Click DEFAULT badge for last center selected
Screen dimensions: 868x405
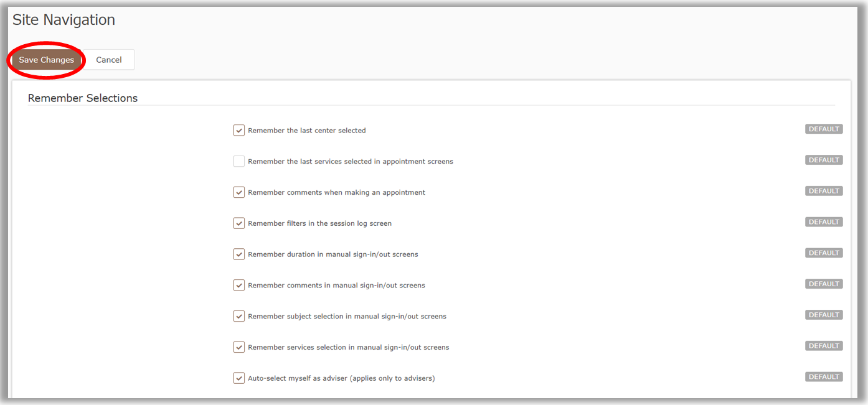click(x=824, y=129)
